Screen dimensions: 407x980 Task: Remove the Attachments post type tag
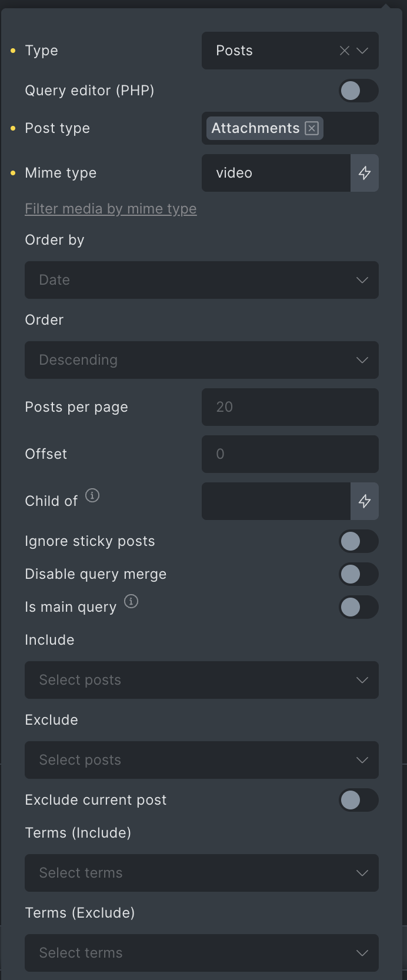312,128
